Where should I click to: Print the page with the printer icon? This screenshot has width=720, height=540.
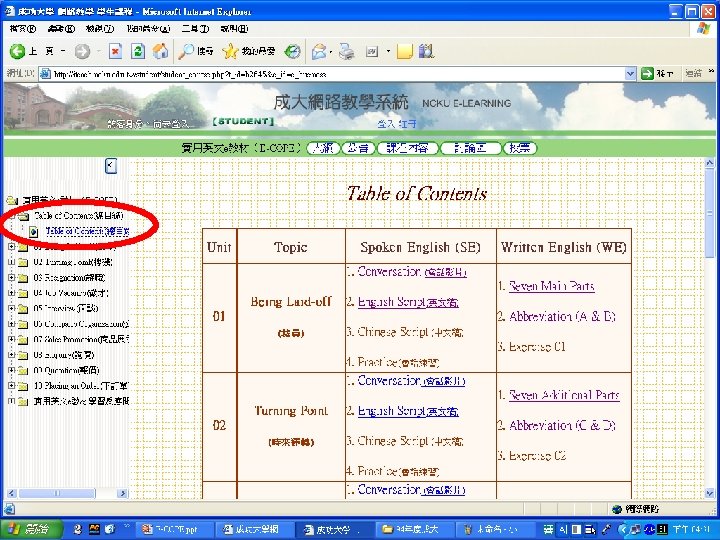coord(347,51)
